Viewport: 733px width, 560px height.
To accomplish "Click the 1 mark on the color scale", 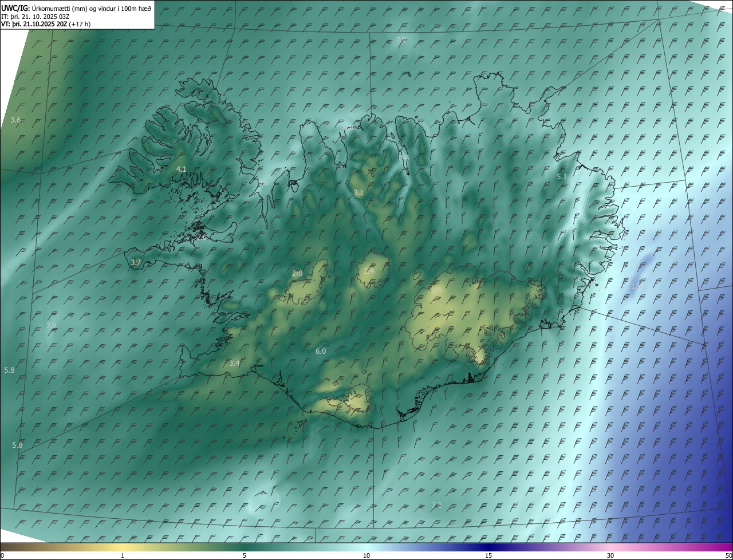I will pos(123,556).
